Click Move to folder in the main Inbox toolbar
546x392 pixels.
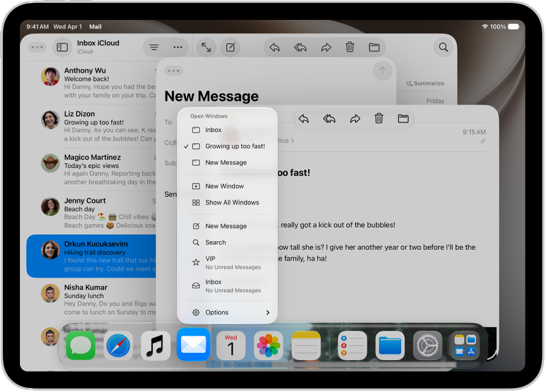374,47
